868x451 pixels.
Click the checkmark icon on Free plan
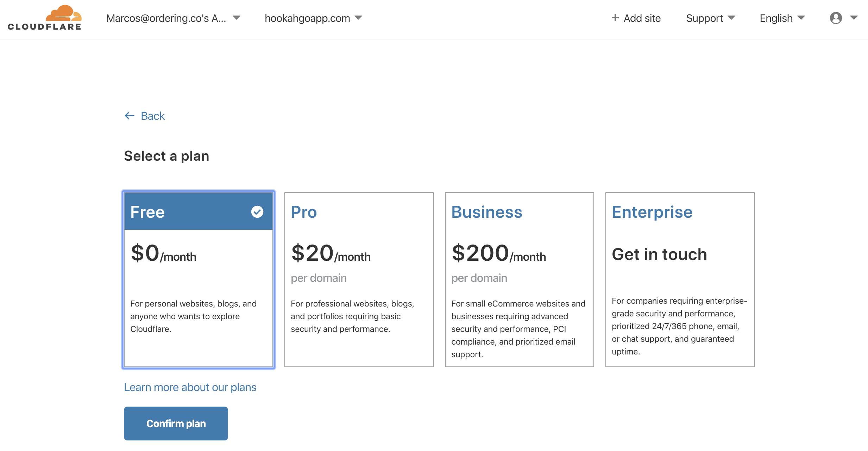tap(257, 212)
